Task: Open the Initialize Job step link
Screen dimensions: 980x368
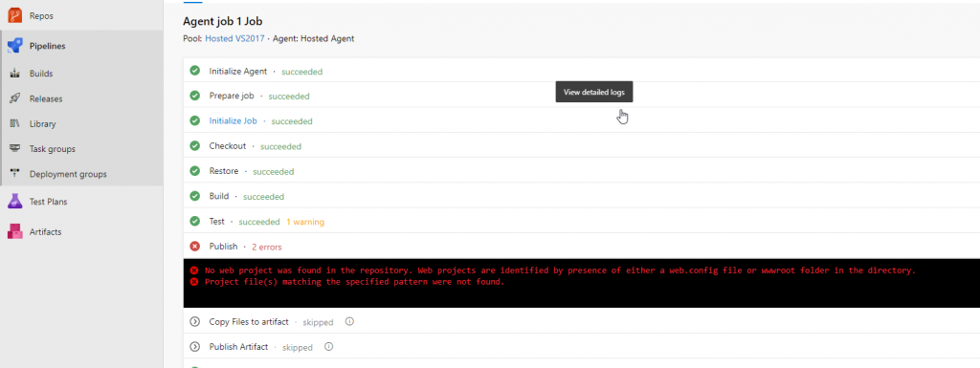Action: [x=234, y=121]
